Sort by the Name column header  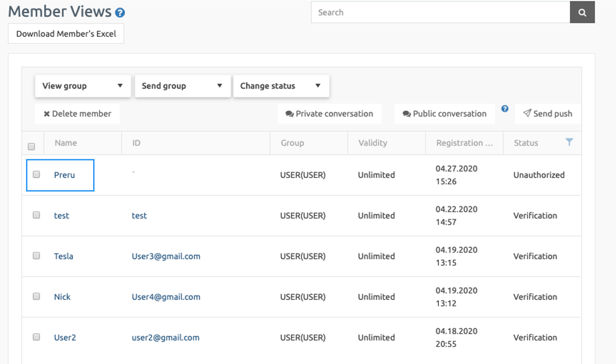coord(66,143)
